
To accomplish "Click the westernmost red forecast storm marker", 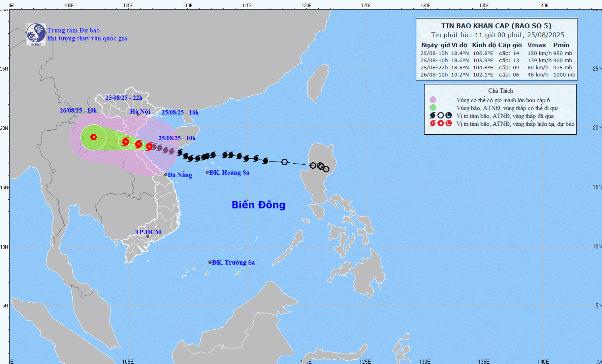I will tap(94, 137).
